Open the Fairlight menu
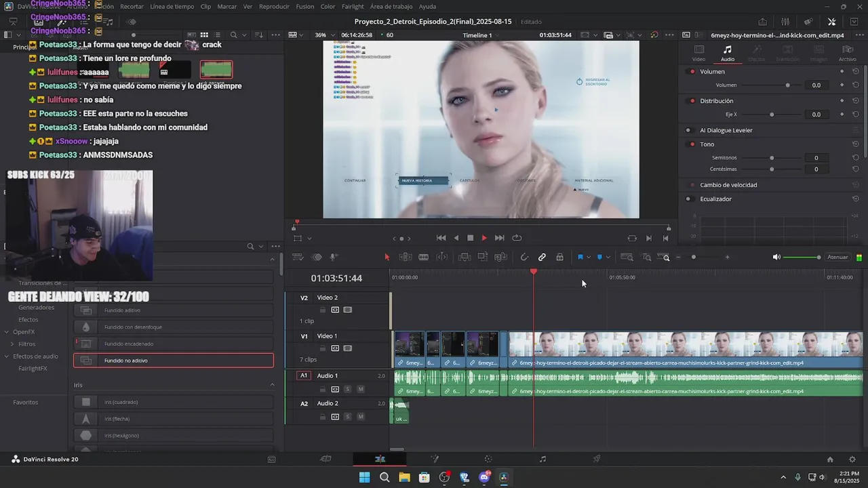The height and width of the screenshot is (488, 868). [353, 6]
